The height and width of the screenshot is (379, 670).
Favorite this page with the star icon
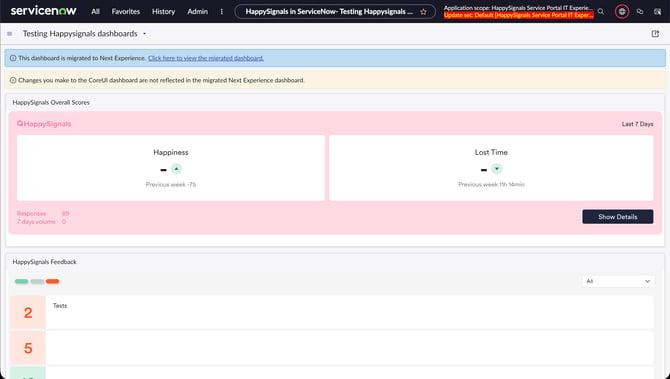[x=423, y=12]
